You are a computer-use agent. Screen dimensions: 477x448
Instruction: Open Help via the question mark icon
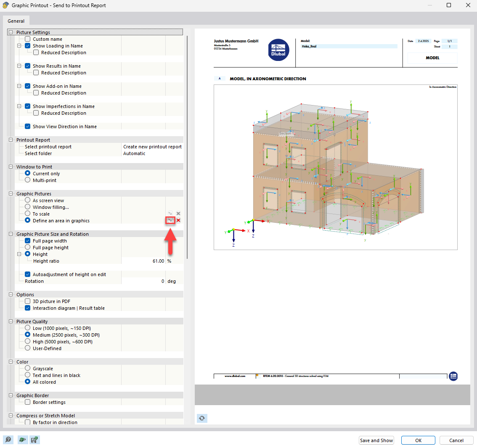(8, 440)
